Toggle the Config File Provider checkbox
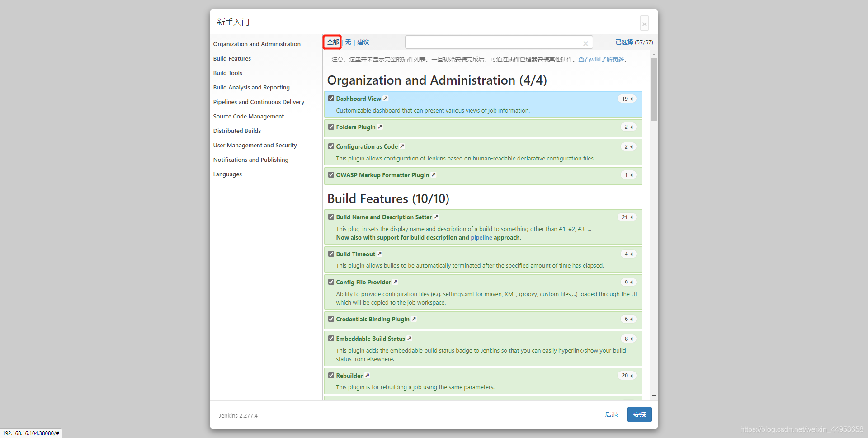This screenshot has width=868, height=438. click(331, 282)
